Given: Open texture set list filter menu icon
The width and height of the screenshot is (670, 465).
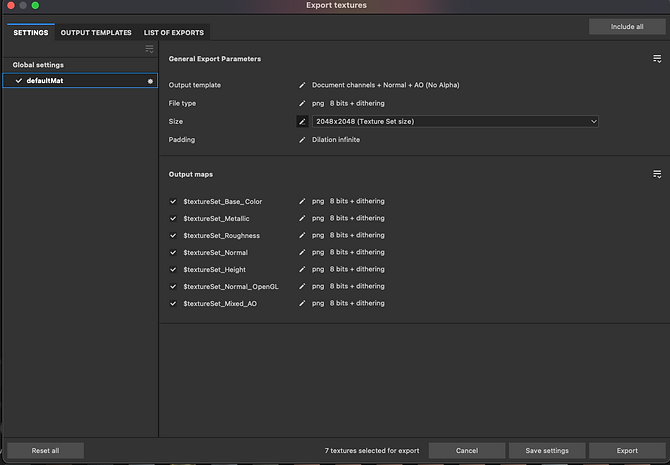Looking at the screenshot, I should pos(150,49).
